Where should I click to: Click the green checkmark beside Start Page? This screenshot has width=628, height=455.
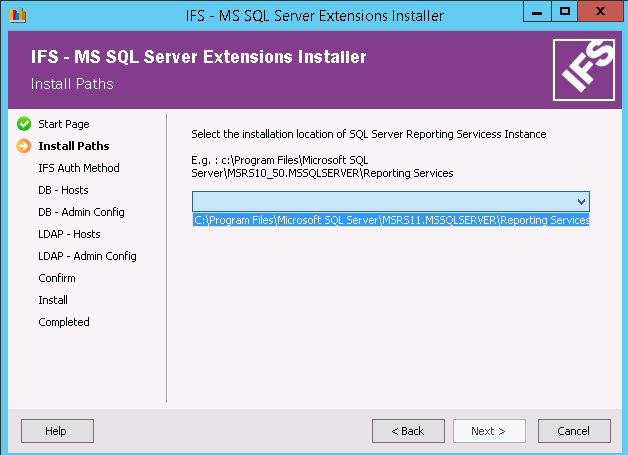tap(24, 124)
